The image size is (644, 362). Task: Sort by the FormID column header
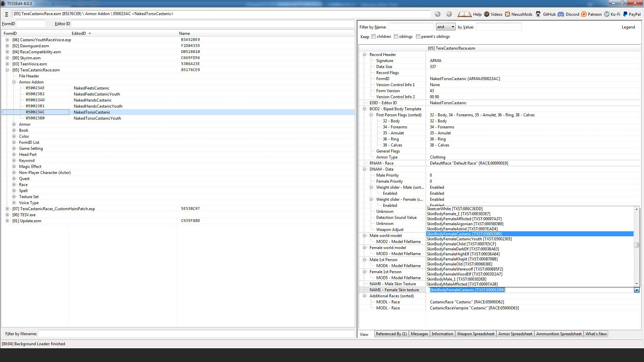pyautogui.click(x=36, y=34)
